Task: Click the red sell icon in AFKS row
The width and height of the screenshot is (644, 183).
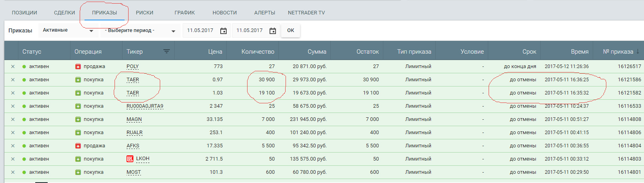Action: tap(78, 146)
